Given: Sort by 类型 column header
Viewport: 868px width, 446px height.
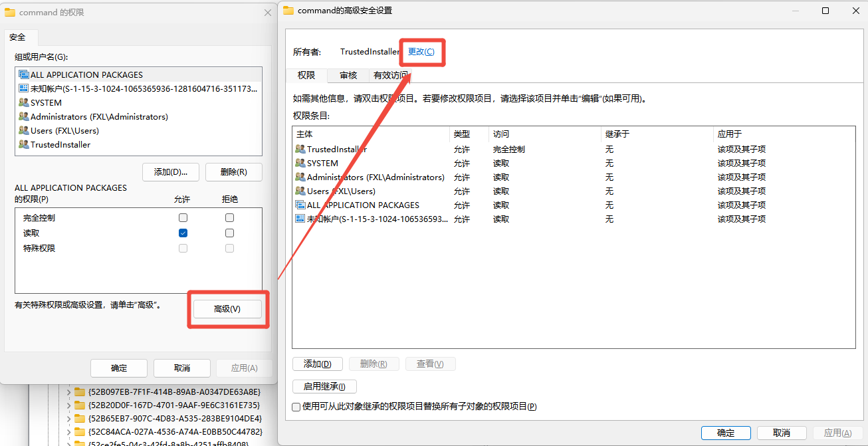Looking at the screenshot, I should click(x=469, y=134).
